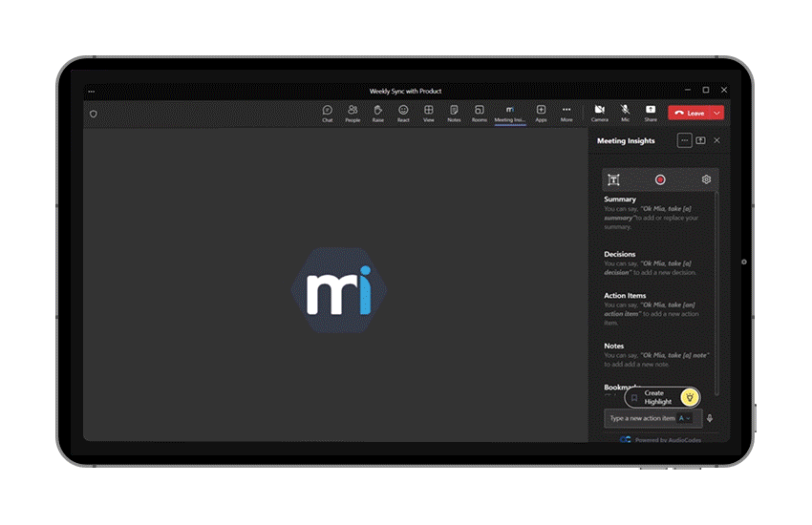Image resolution: width=812 pixels, height=525 pixels.
Task: Open the More options menu in toolbar
Action: pyautogui.click(x=566, y=113)
